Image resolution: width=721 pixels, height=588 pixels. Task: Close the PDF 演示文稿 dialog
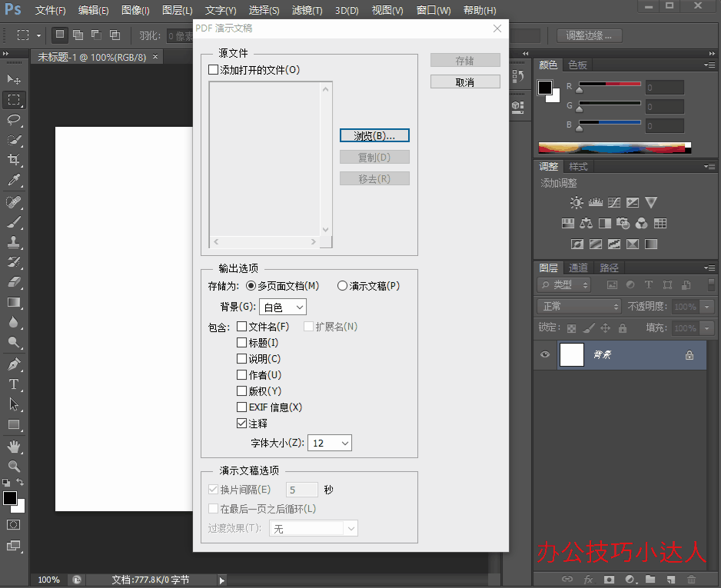click(x=497, y=28)
